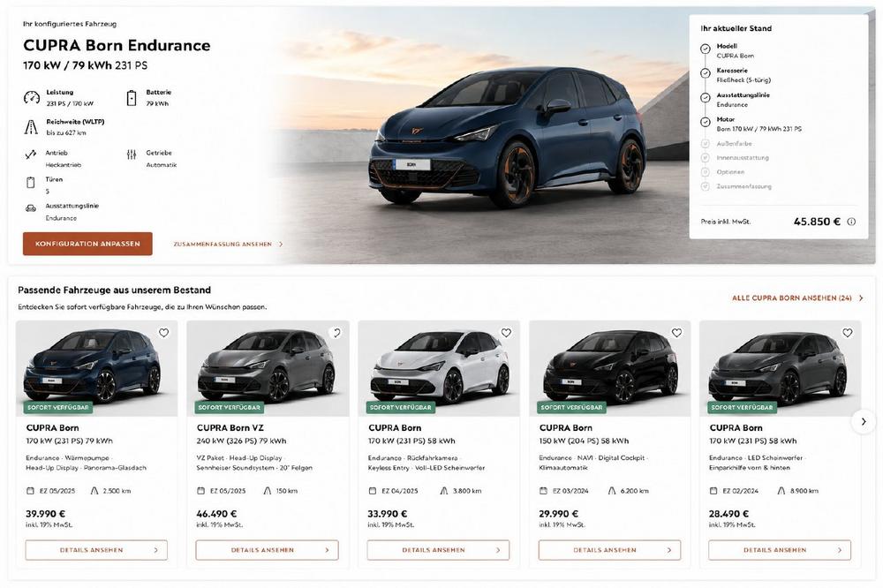The image size is (883, 588).
Task: Click chevron beside Alle CUPRA Born ansehen
Action: (861, 298)
